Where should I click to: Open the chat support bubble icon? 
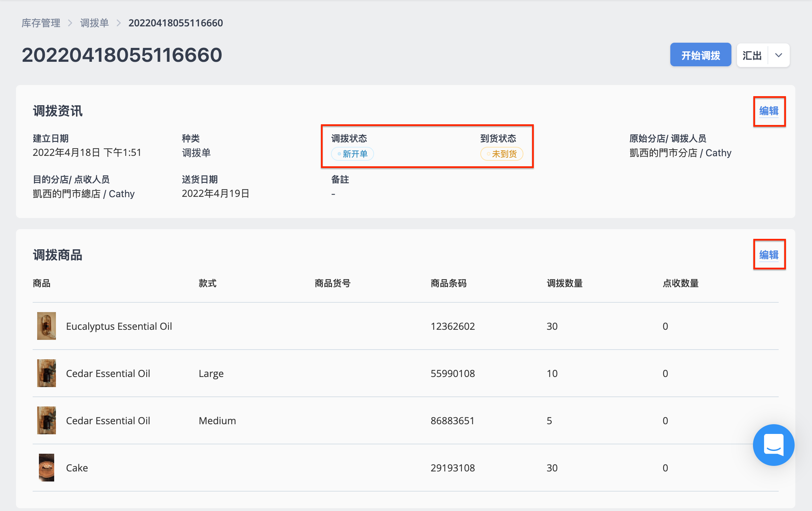pos(773,445)
